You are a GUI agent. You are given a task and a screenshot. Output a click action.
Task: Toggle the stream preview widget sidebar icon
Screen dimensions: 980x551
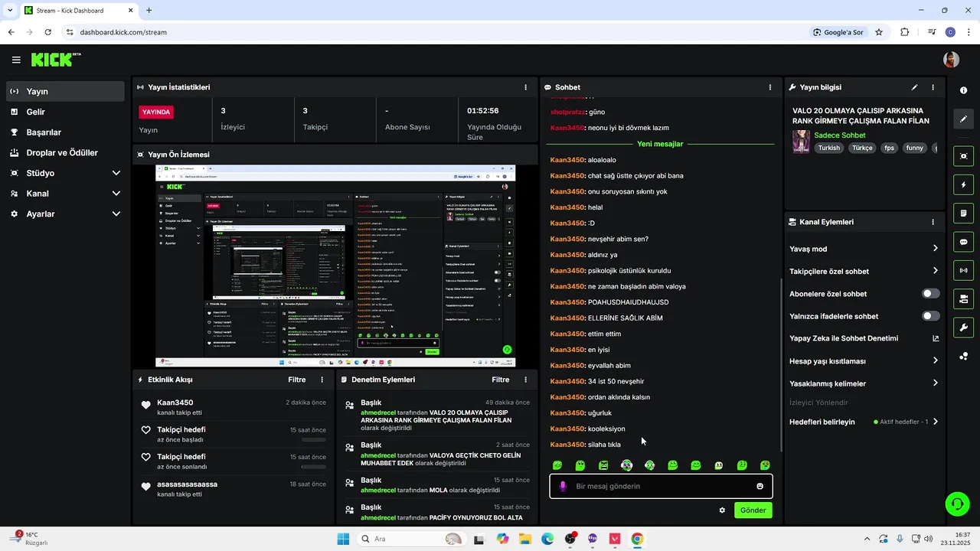pyautogui.click(x=963, y=156)
